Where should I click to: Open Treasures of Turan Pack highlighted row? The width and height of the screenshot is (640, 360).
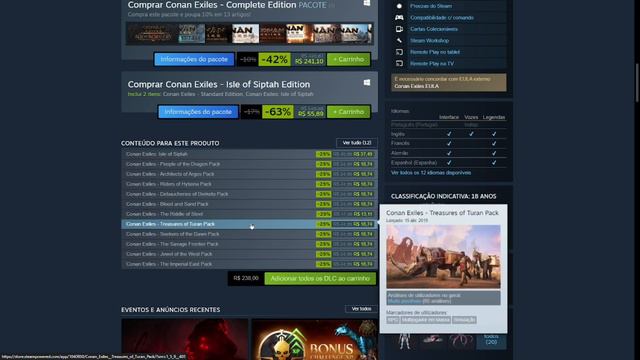coord(249,224)
